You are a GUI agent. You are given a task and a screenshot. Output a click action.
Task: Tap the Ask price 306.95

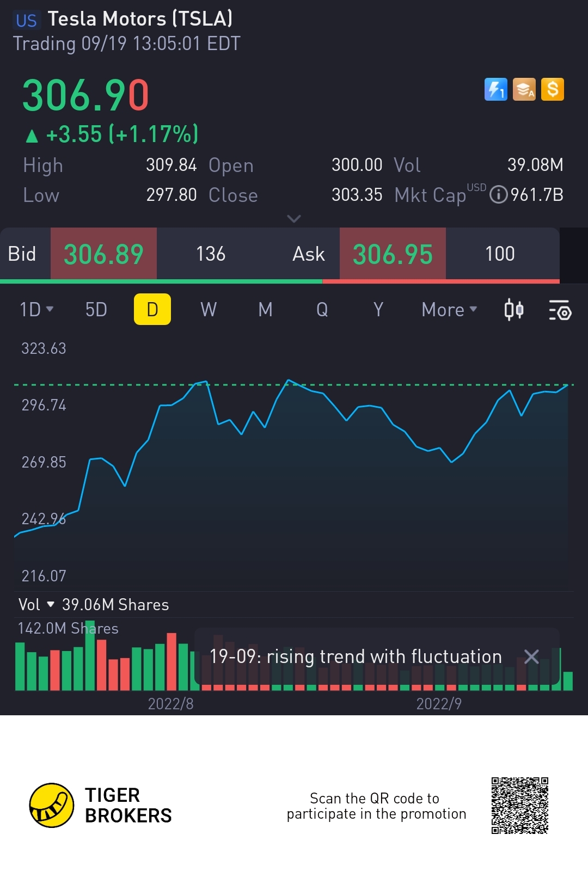point(393,254)
